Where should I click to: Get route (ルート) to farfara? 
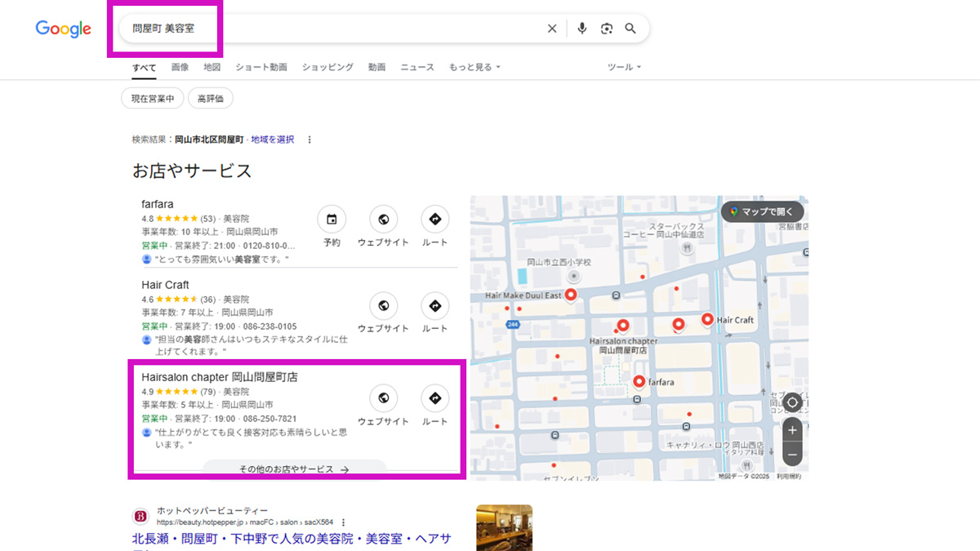[x=434, y=219]
